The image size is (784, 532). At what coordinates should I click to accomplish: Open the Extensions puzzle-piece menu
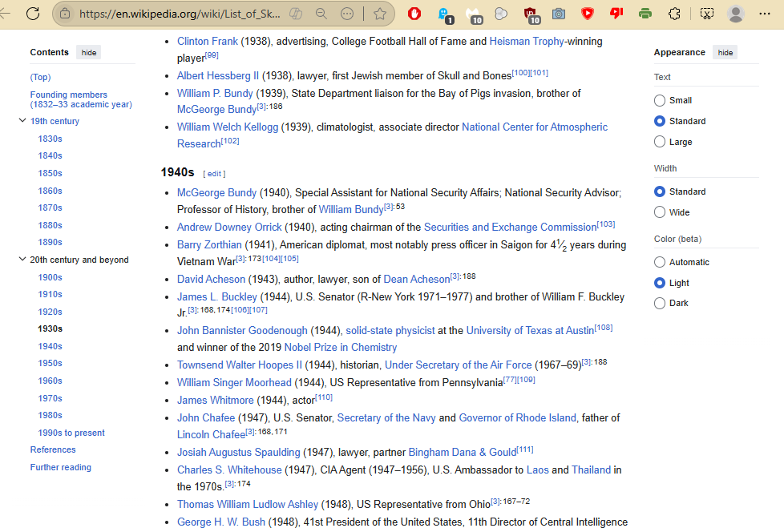674,14
